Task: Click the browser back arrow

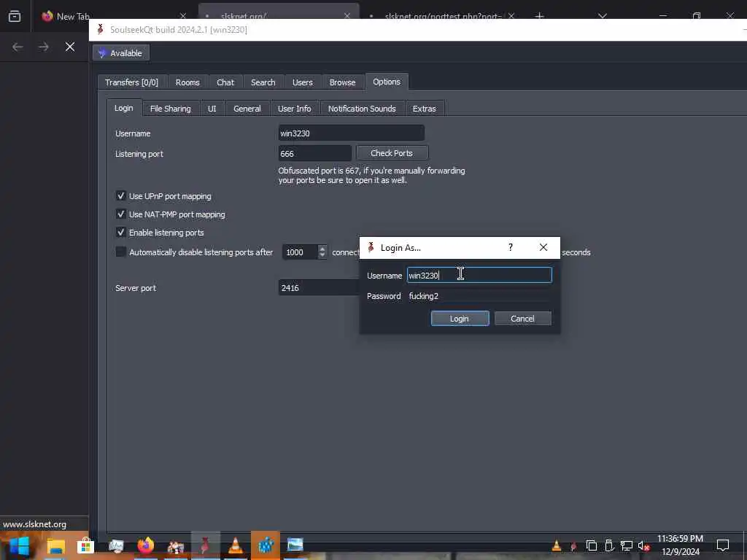Action: pyautogui.click(x=18, y=47)
